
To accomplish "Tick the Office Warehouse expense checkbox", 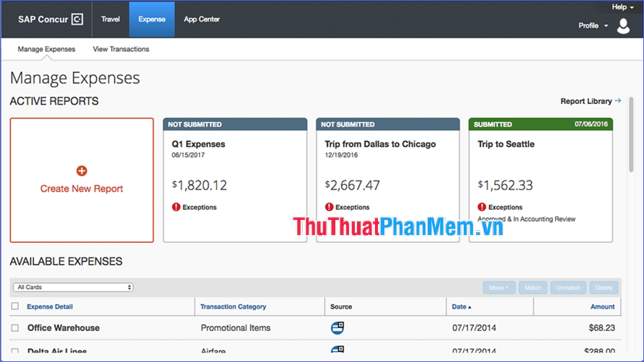I will 15,328.
